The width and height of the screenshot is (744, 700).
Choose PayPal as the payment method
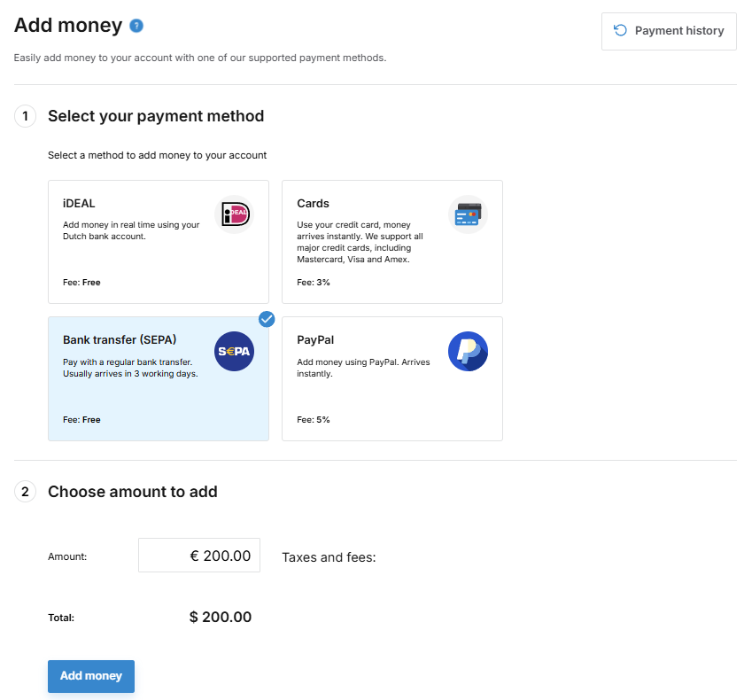pos(392,378)
